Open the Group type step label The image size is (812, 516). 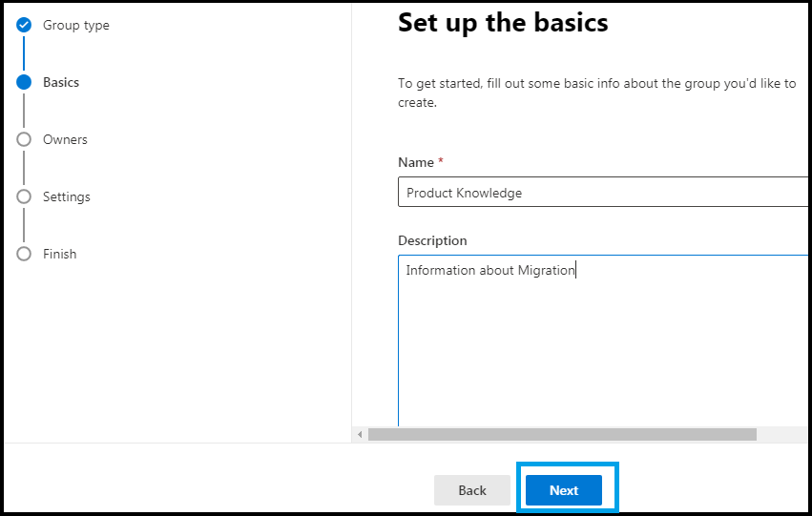coord(76,26)
